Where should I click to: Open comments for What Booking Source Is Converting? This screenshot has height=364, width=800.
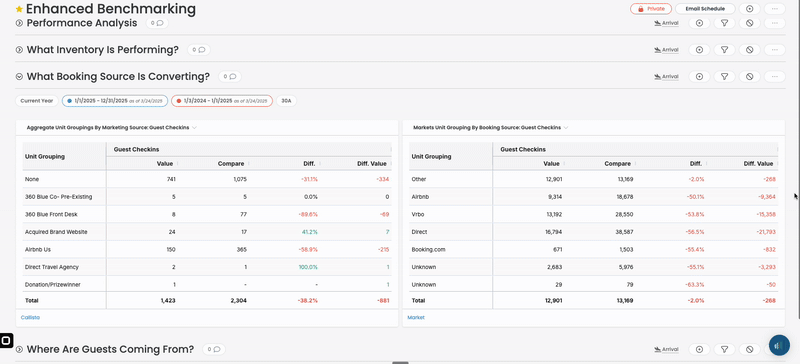coord(230,77)
